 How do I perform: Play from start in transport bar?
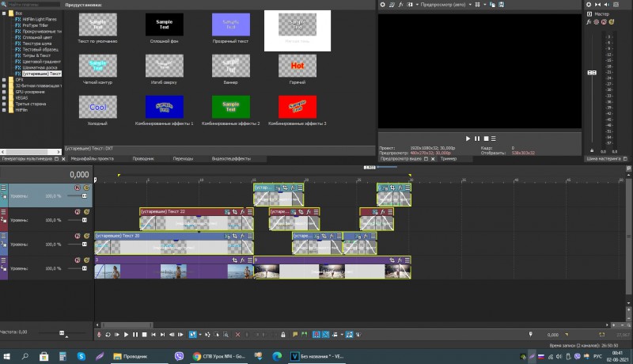click(x=117, y=335)
